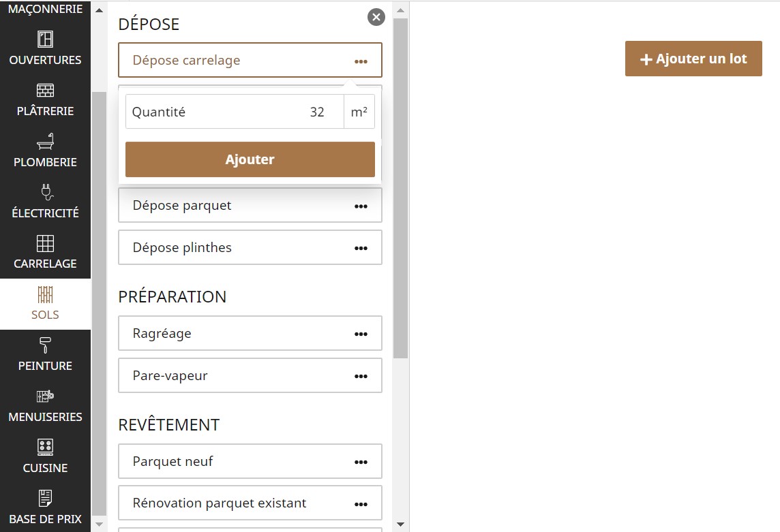Select the Maçonnerie sidebar item
Viewport: 780px width, 532px height.
coord(45,10)
